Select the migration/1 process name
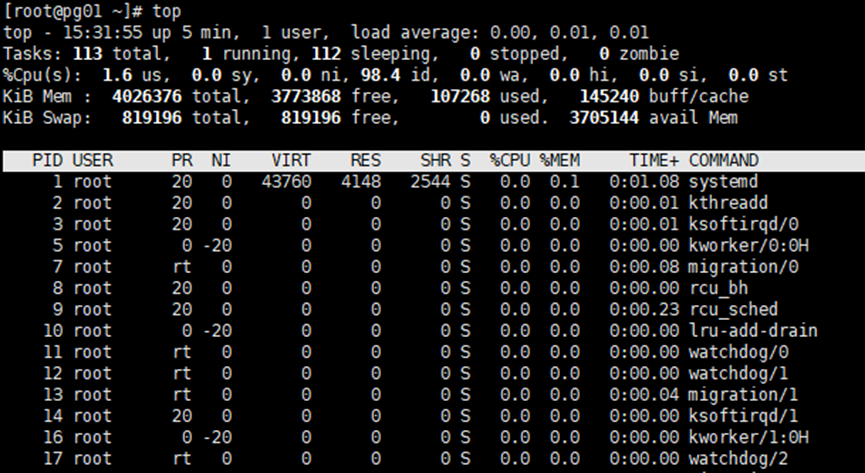This screenshot has width=865, height=473. pyautogui.click(x=743, y=395)
